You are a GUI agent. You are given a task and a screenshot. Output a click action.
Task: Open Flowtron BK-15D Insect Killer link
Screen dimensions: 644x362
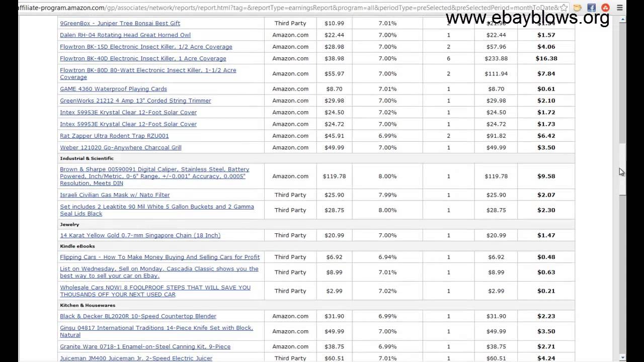(x=146, y=47)
